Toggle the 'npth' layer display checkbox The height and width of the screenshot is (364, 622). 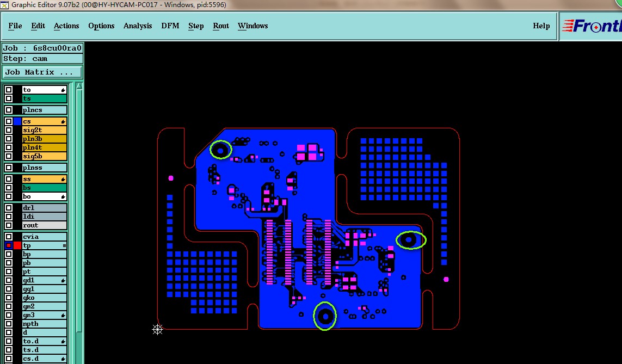point(9,324)
